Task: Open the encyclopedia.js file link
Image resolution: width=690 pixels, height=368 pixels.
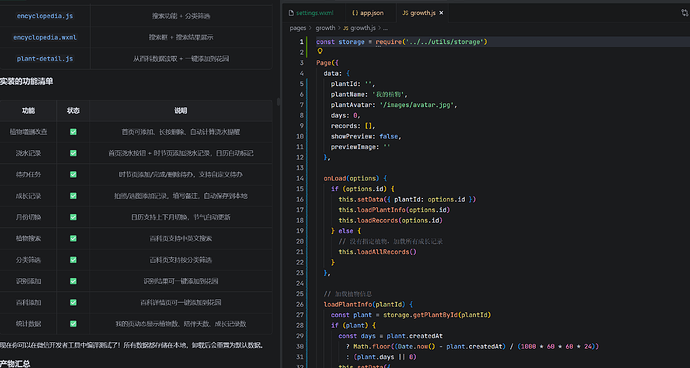Action: pos(45,16)
